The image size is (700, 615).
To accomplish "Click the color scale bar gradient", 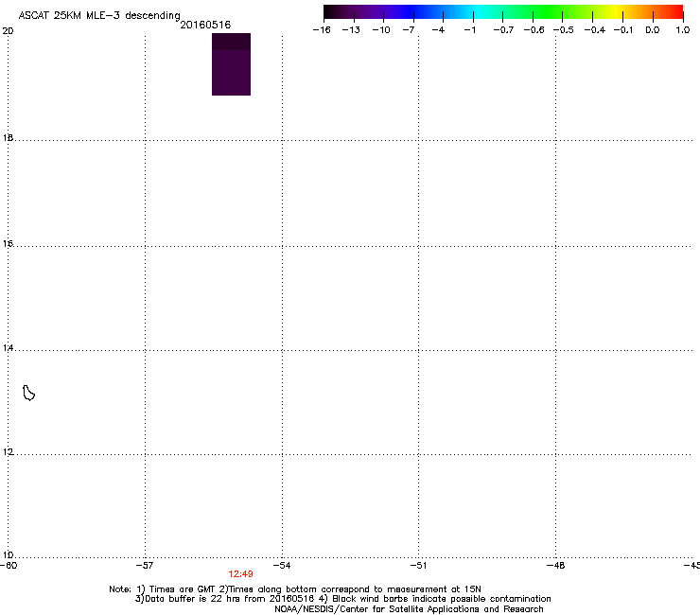I will click(503, 12).
